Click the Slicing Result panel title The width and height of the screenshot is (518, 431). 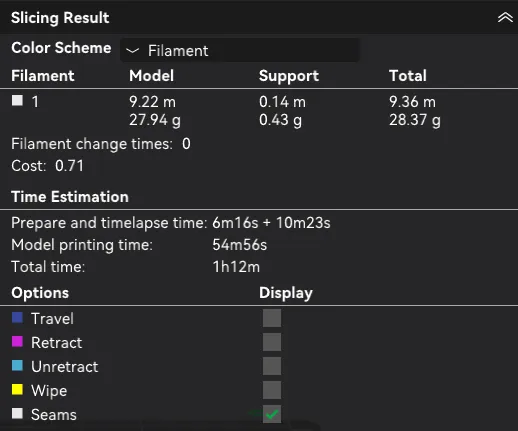click(x=60, y=18)
